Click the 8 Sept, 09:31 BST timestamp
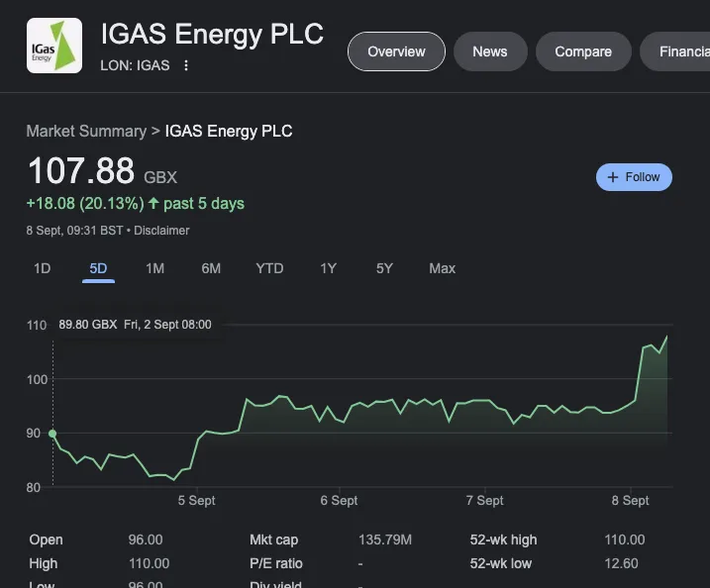 [x=74, y=231]
